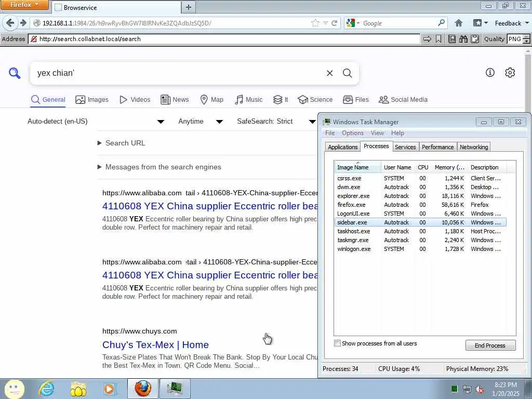This screenshot has width=532, height=399.
Task: Open the Feedback dropdown menu
Action: tap(512, 23)
